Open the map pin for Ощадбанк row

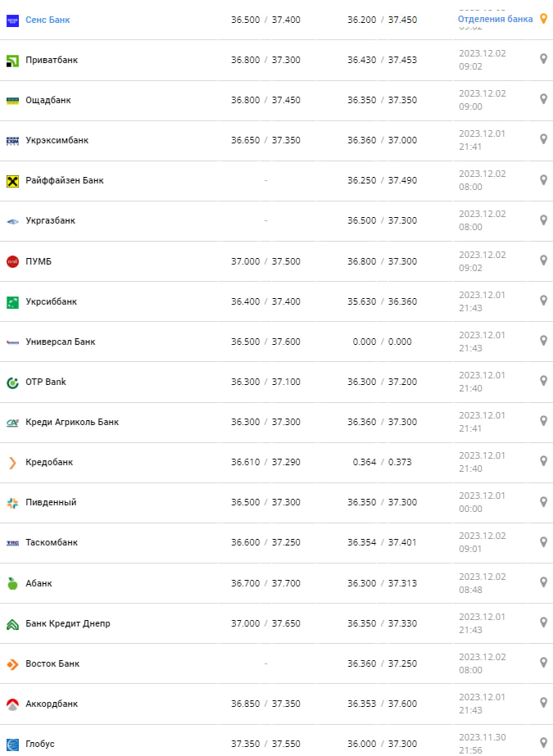(542, 99)
